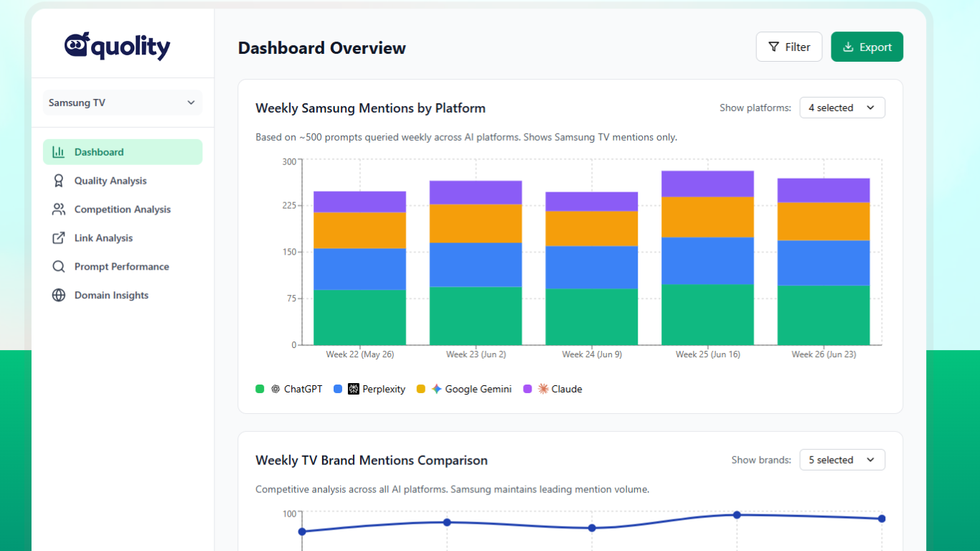Image resolution: width=980 pixels, height=551 pixels.
Task: Click the Perplexity legend label
Action: coord(384,389)
